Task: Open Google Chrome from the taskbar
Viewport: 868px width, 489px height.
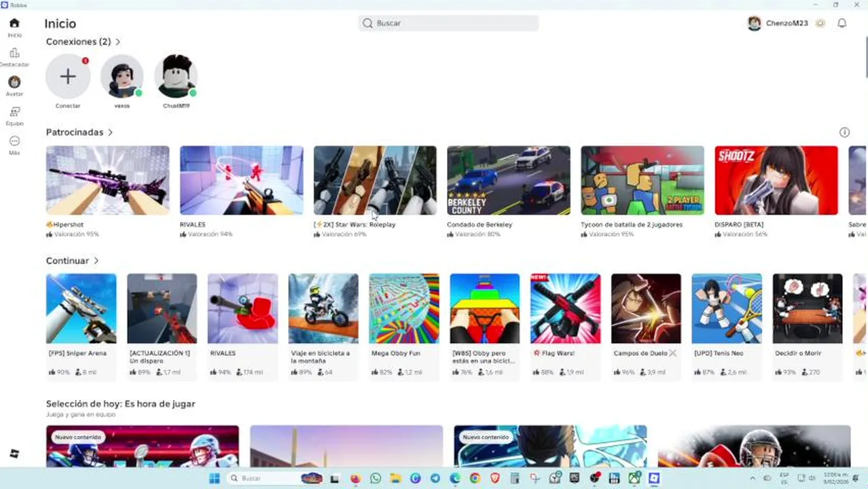Action: 475,478
